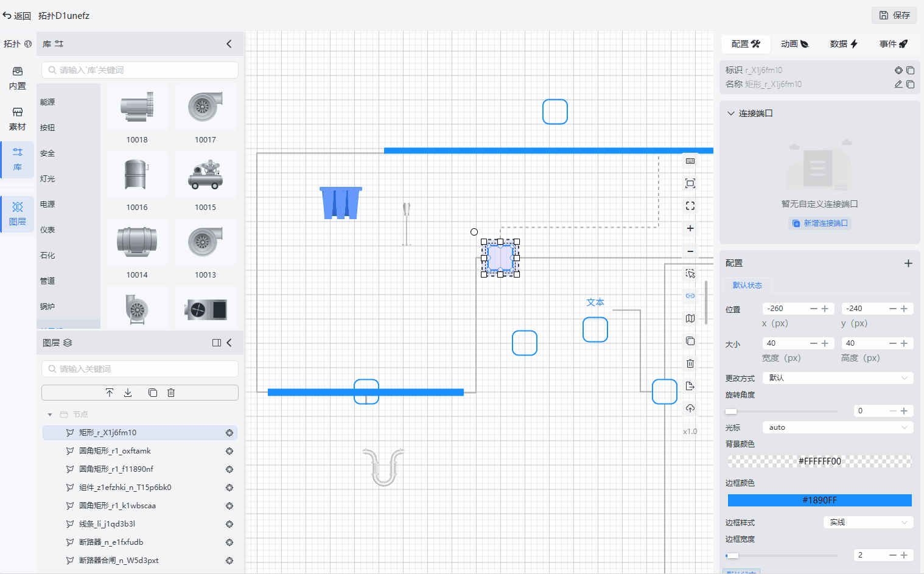Click the keyboard shortcuts icon in canvas toolbar
The height and width of the screenshot is (574, 924).
690,161
